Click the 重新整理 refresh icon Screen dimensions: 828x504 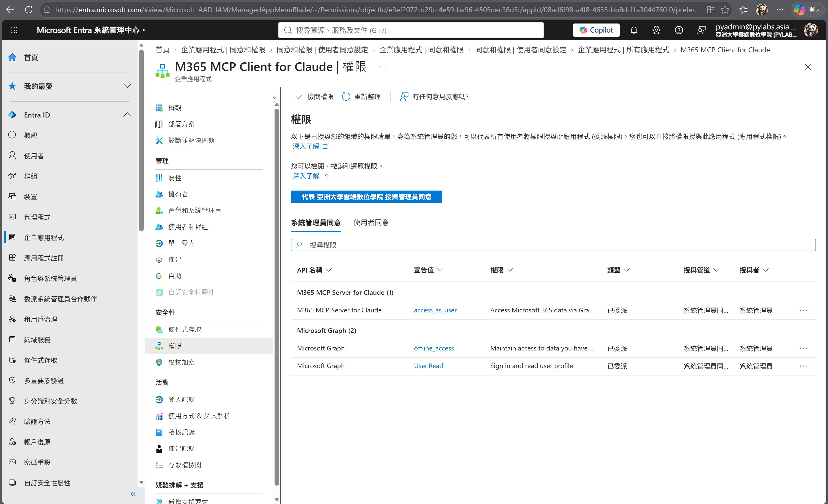point(346,97)
